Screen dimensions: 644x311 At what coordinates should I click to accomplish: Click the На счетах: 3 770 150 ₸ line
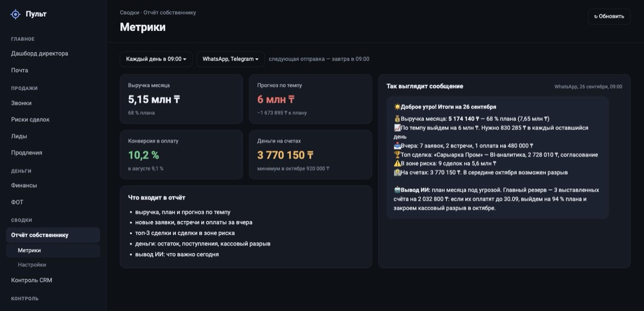point(481,173)
